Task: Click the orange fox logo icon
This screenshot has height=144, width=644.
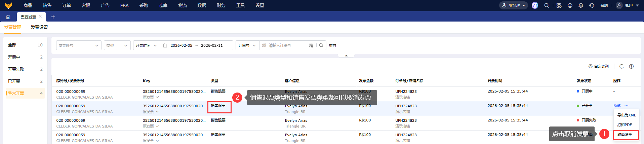Action: [8, 5]
